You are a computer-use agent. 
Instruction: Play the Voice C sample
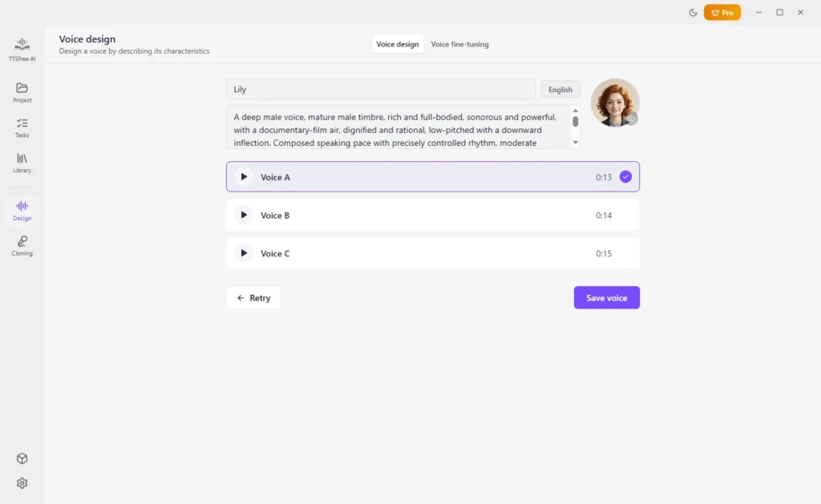244,253
